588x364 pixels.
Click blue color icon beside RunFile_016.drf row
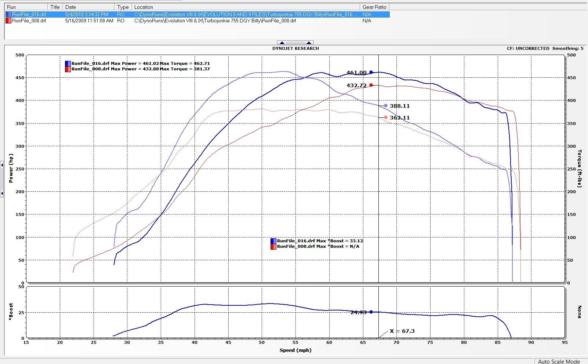click(x=8, y=14)
